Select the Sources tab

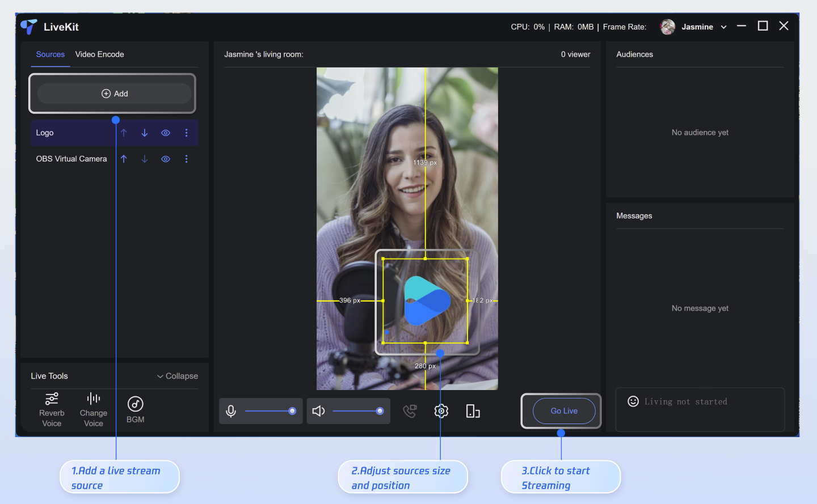[x=50, y=54]
